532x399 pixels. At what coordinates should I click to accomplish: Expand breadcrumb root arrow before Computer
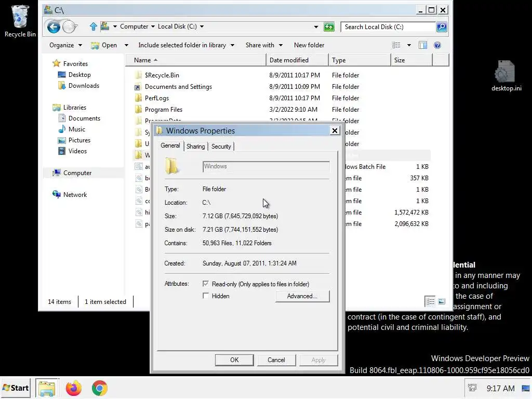pos(115,26)
